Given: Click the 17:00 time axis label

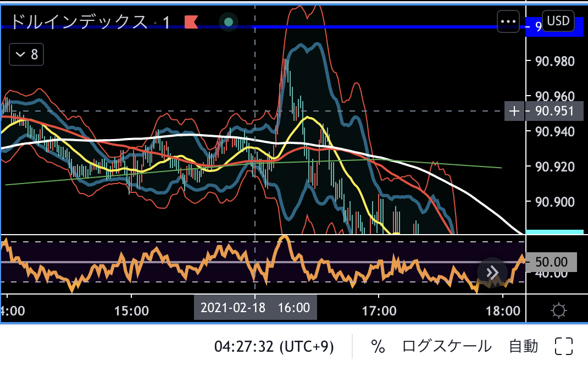Looking at the screenshot, I should pos(380,310).
